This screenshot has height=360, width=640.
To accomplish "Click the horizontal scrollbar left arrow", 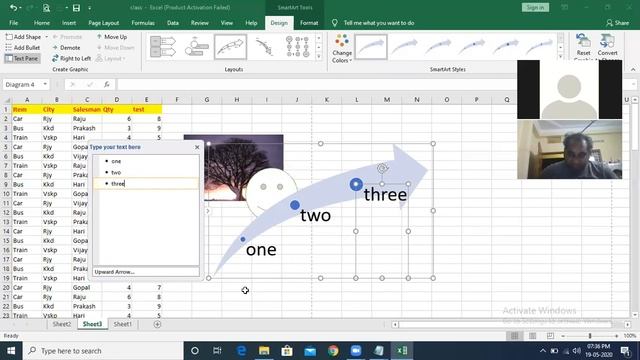I will tap(395, 324).
